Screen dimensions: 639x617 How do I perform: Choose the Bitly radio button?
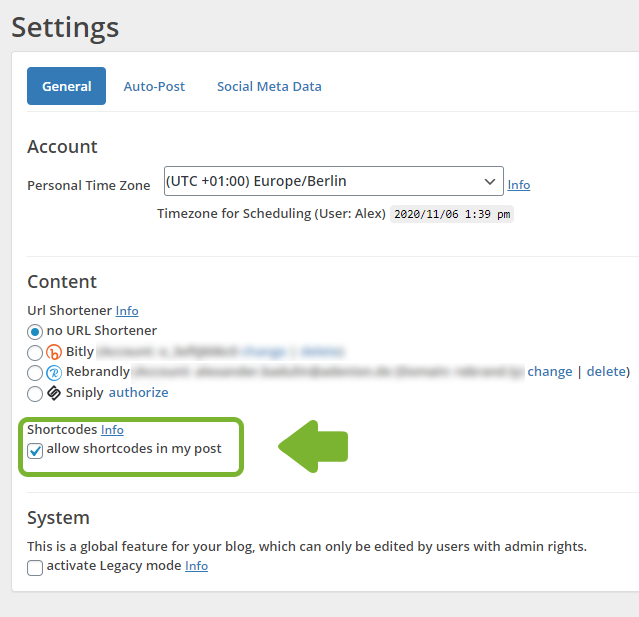tap(36, 352)
